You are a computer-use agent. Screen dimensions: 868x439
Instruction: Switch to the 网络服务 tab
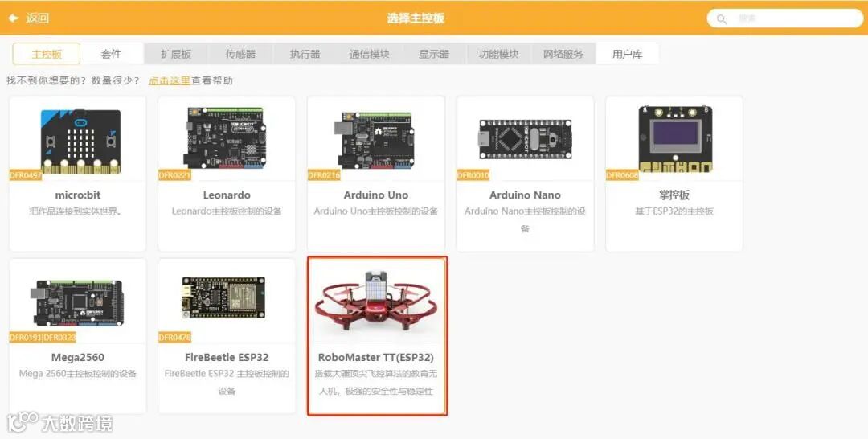pyautogui.click(x=563, y=54)
